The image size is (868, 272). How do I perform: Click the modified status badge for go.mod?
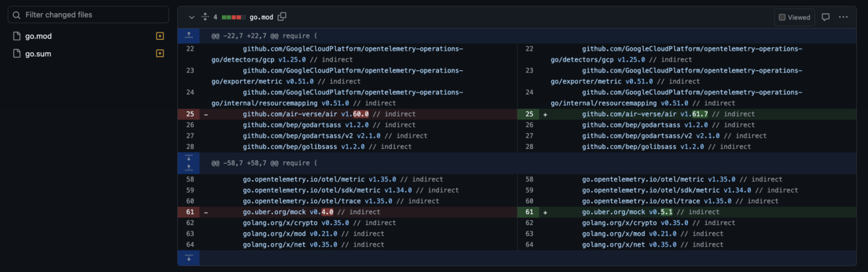coord(160,35)
